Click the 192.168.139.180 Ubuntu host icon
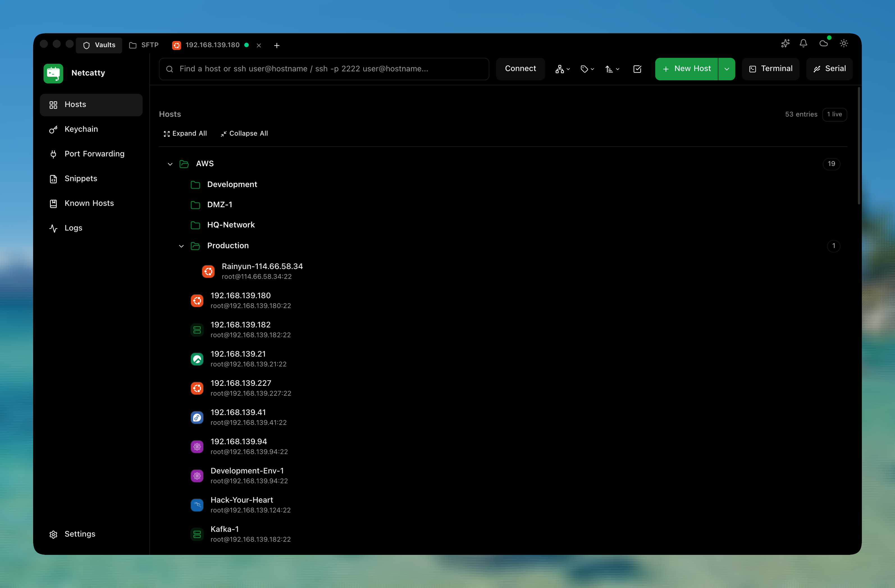Viewport: 895px width, 588px height. coord(197,301)
